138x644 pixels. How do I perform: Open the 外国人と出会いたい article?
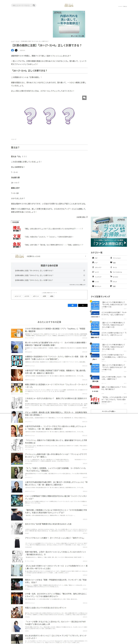coord(49,612)
